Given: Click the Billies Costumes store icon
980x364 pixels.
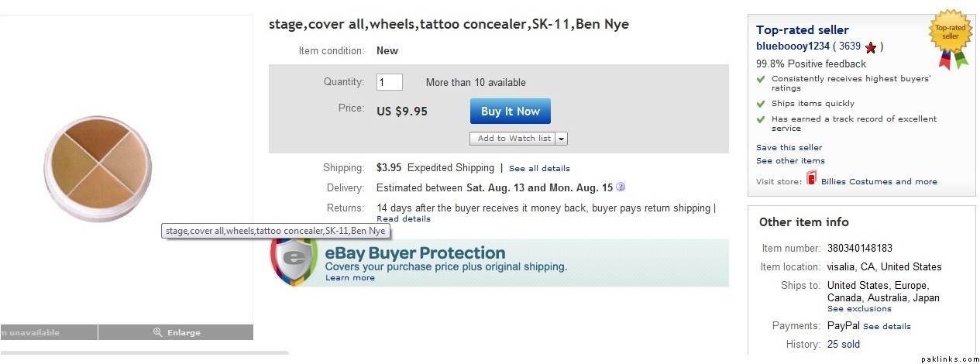Looking at the screenshot, I should click(811, 179).
